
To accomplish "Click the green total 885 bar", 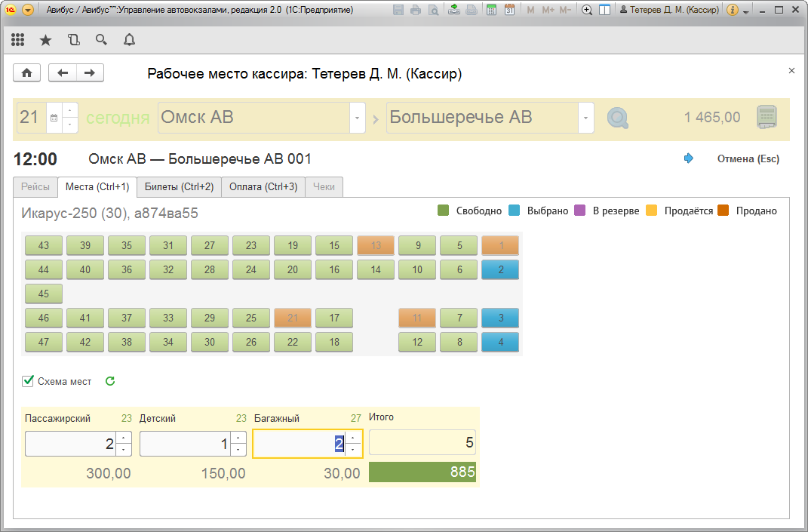I will [422, 472].
